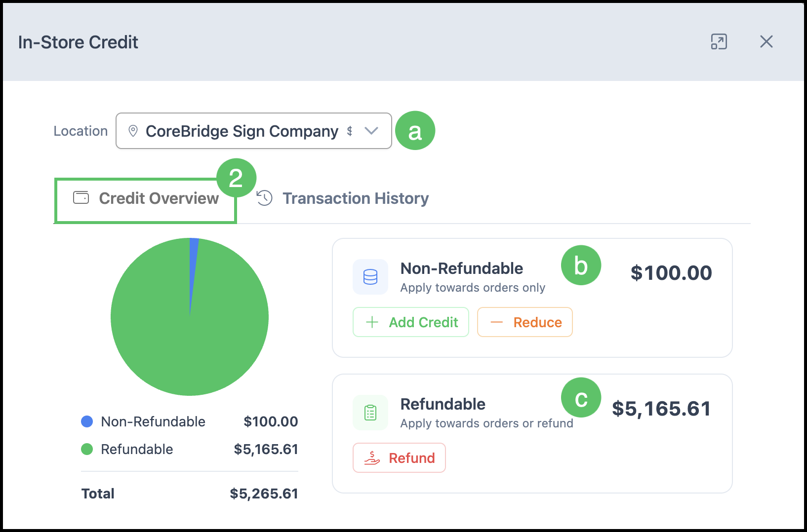Click the Non-Refundable label in the chart legend
Screen dimensions: 807x532
(153, 421)
